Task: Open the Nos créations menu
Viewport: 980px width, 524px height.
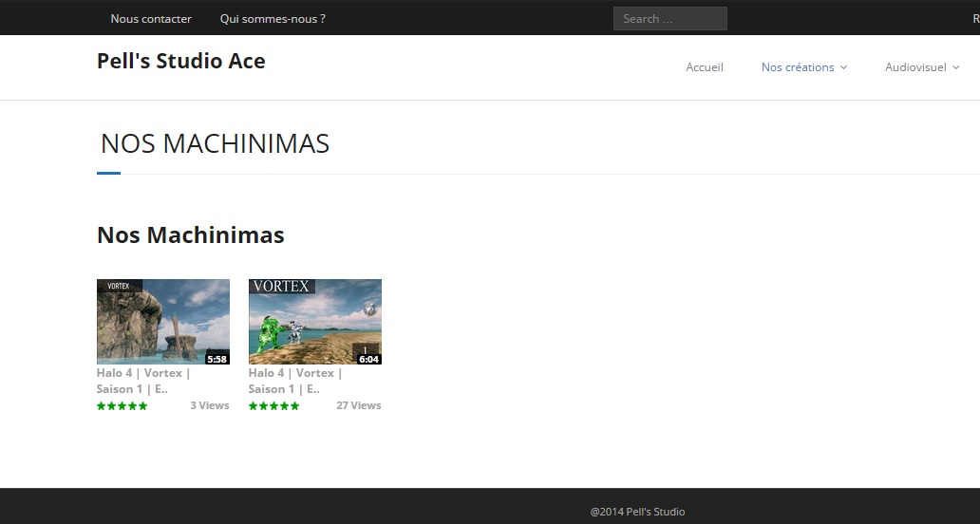Action: pyautogui.click(x=798, y=67)
